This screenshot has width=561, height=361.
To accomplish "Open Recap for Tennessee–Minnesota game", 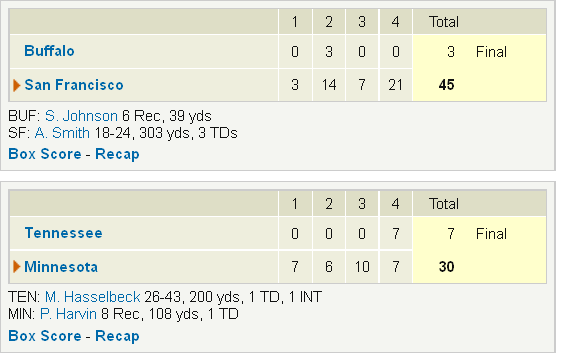I will tap(117, 336).
